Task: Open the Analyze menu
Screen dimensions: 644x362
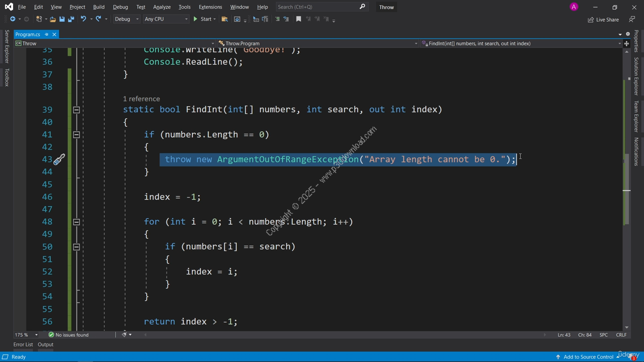Action: 162,7
